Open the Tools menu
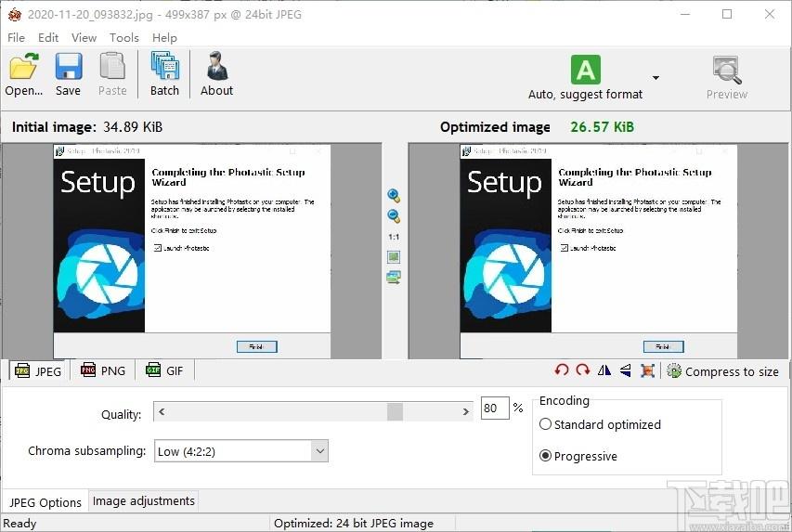This screenshot has height=532, width=792. click(x=124, y=38)
